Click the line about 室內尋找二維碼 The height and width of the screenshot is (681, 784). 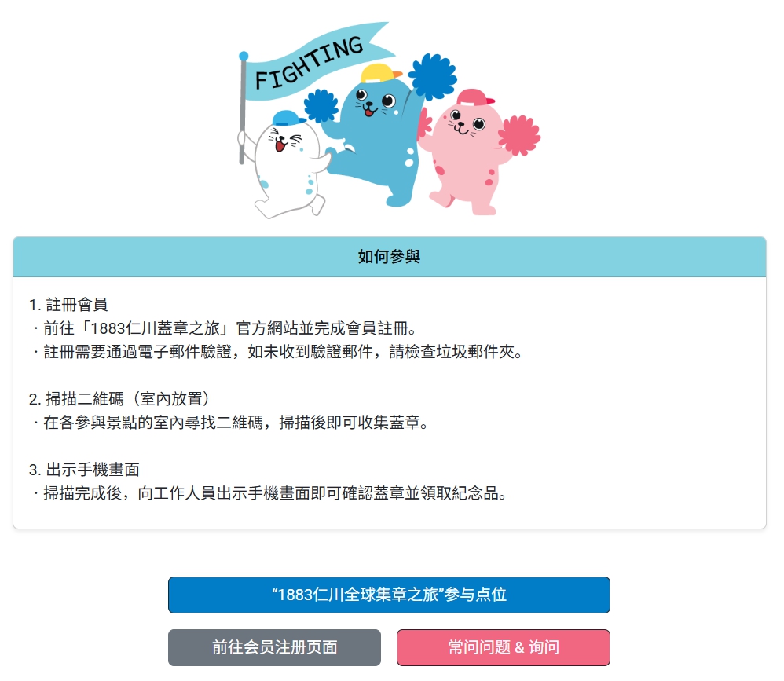pyautogui.click(x=229, y=423)
